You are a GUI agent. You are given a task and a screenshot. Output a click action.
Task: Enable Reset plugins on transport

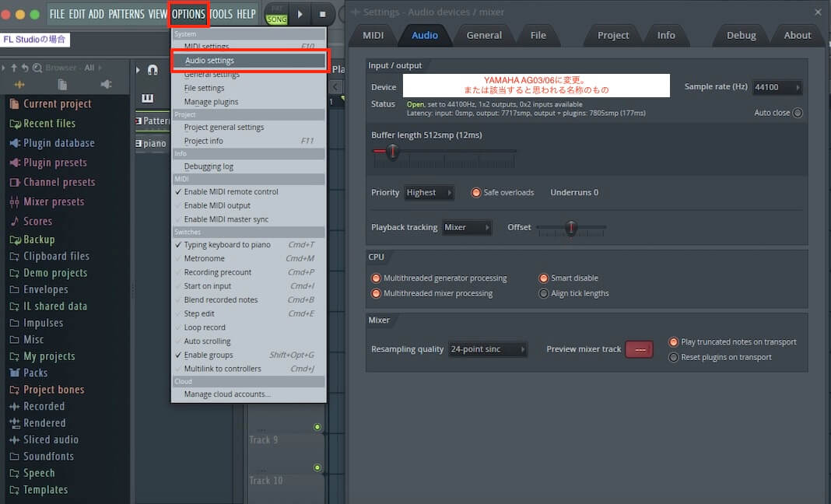[674, 358]
